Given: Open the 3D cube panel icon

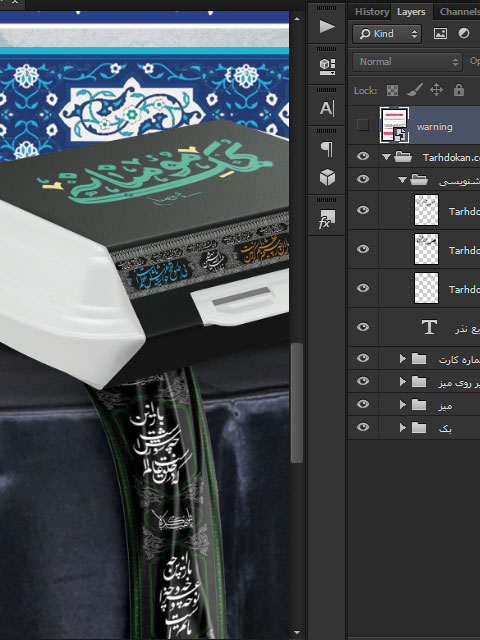Looking at the screenshot, I should [x=327, y=178].
